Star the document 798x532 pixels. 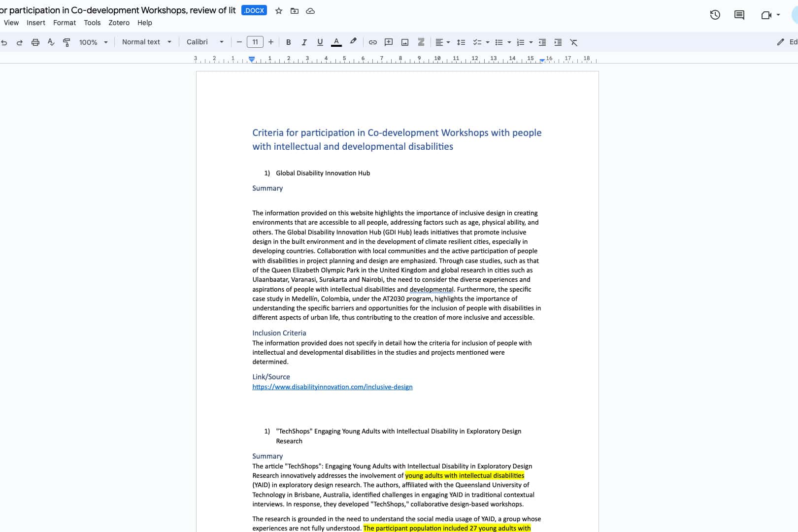click(278, 10)
